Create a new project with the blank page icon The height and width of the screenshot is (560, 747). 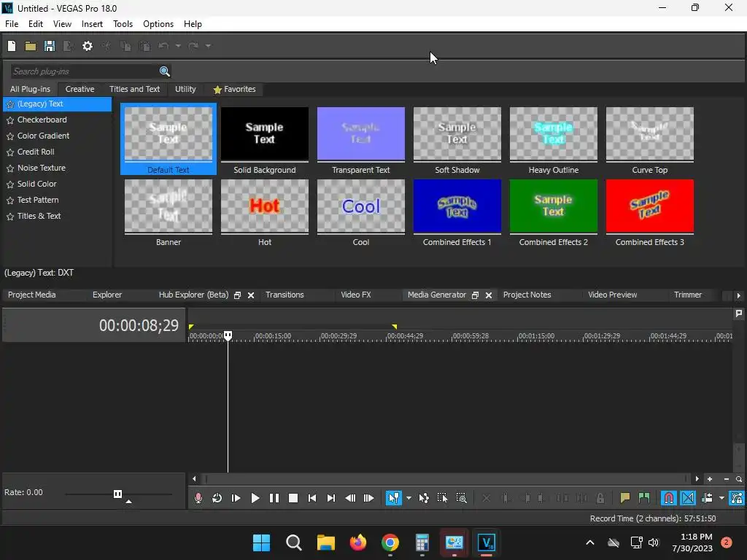pos(12,46)
